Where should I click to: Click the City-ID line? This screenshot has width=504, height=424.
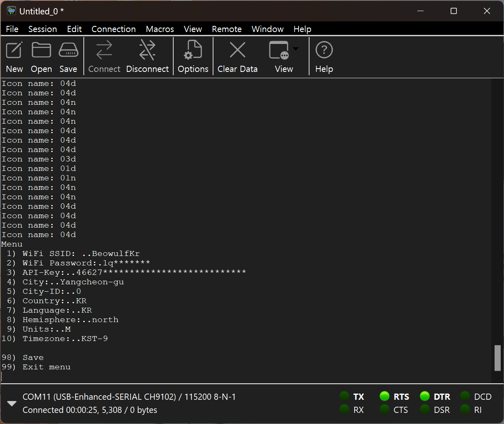[x=44, y=291]
